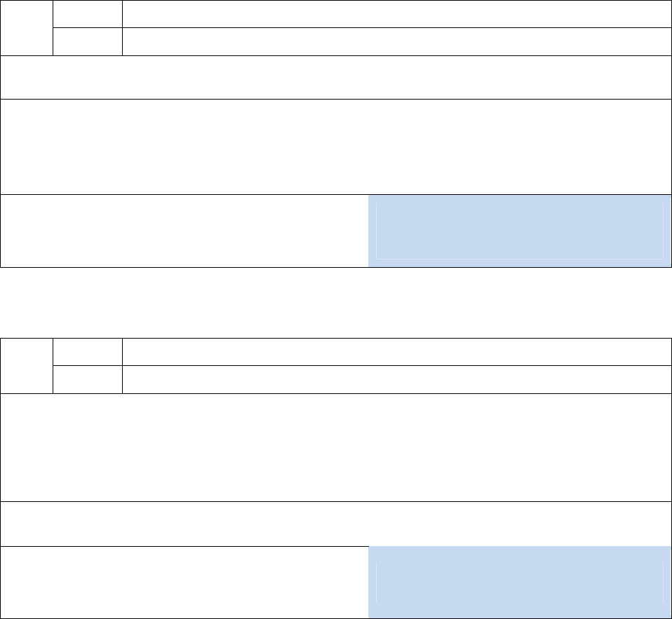Focus the lower table's short full-width row

point(336,524)
